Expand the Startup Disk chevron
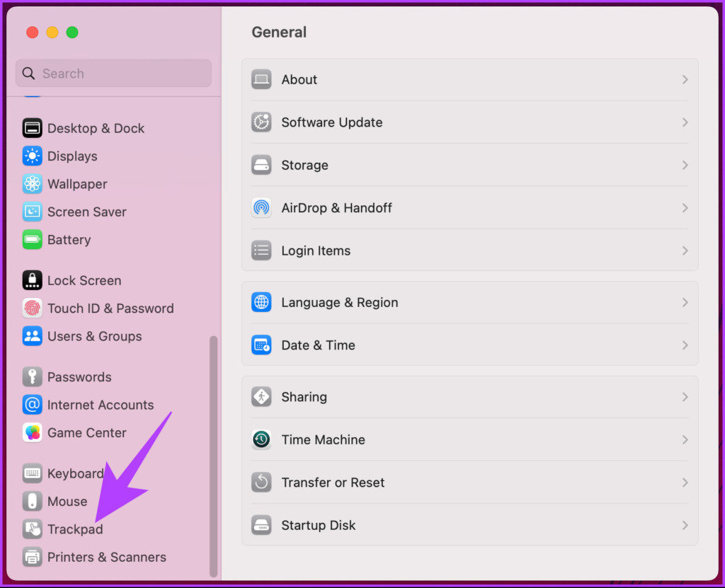725x588 pixels. [685, 525]
